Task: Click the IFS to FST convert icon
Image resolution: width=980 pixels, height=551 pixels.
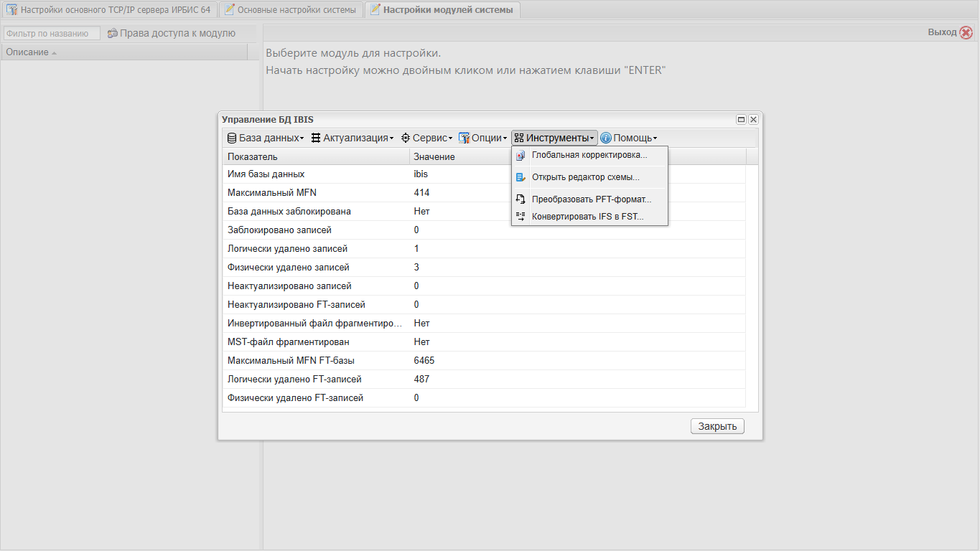Action: point(521,216)
